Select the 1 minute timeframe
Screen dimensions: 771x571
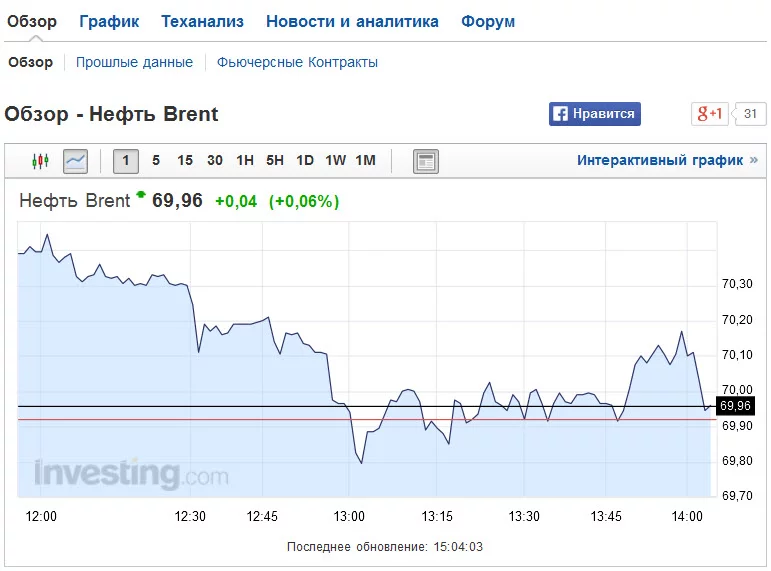point(126,161)
